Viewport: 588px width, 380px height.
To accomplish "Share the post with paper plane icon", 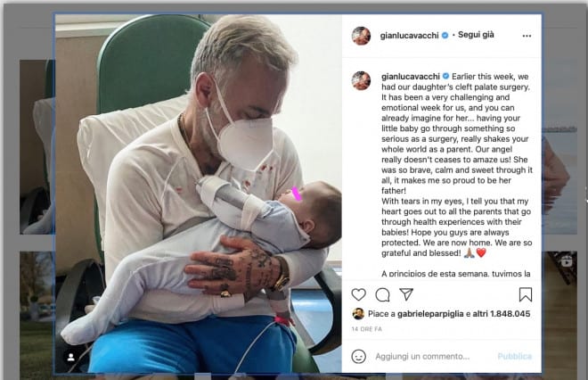I will 406,294.
